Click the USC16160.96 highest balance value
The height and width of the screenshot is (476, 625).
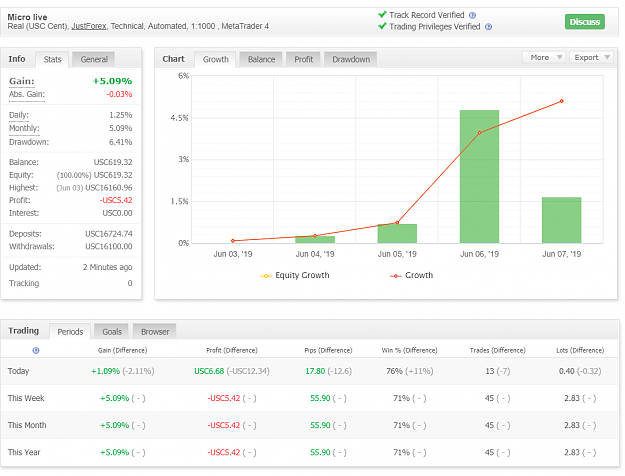tap(108, 188)
